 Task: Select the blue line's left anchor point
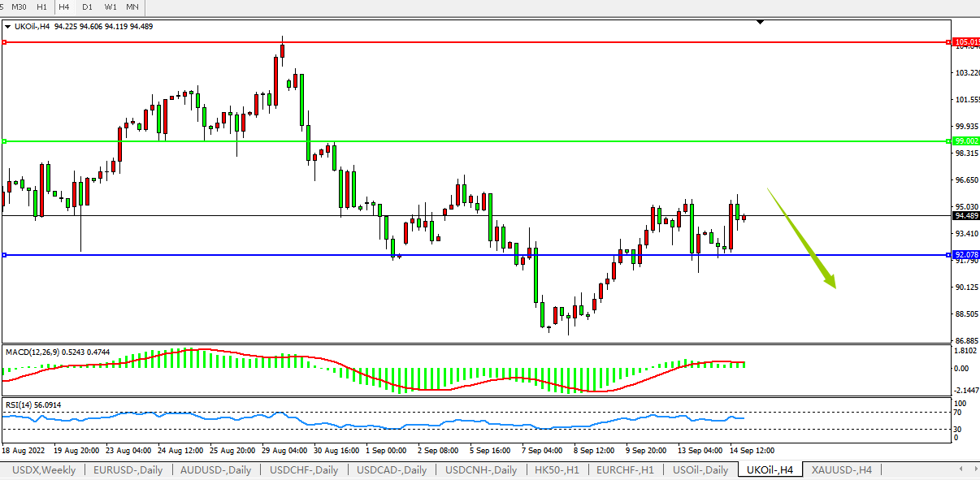[5, 255]
